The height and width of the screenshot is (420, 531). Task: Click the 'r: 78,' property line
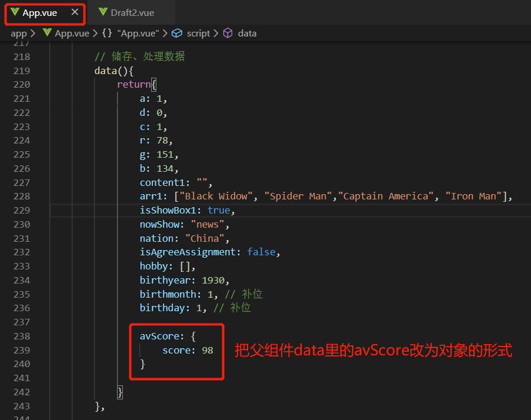pyautogui.click(x=156, y=140)
